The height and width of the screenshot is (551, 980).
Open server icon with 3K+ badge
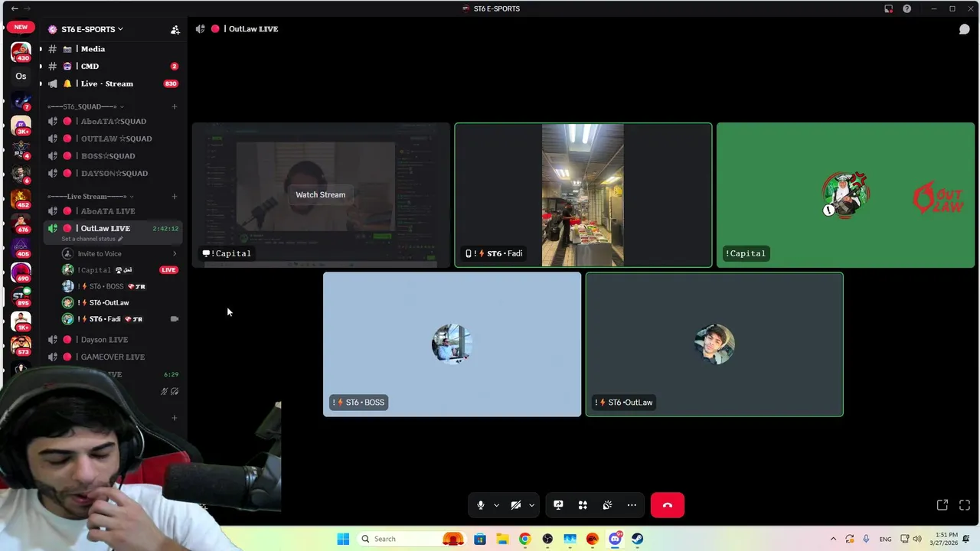click(21, 126)
